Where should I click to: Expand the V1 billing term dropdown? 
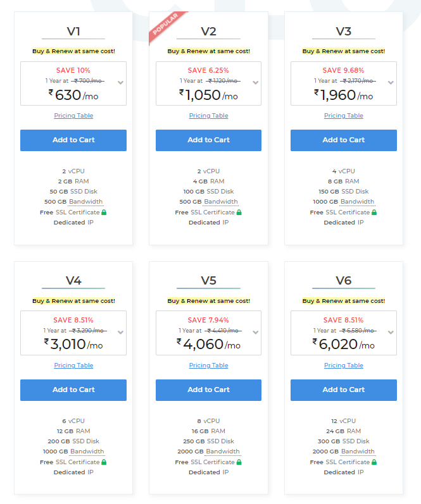coord(121,83)
